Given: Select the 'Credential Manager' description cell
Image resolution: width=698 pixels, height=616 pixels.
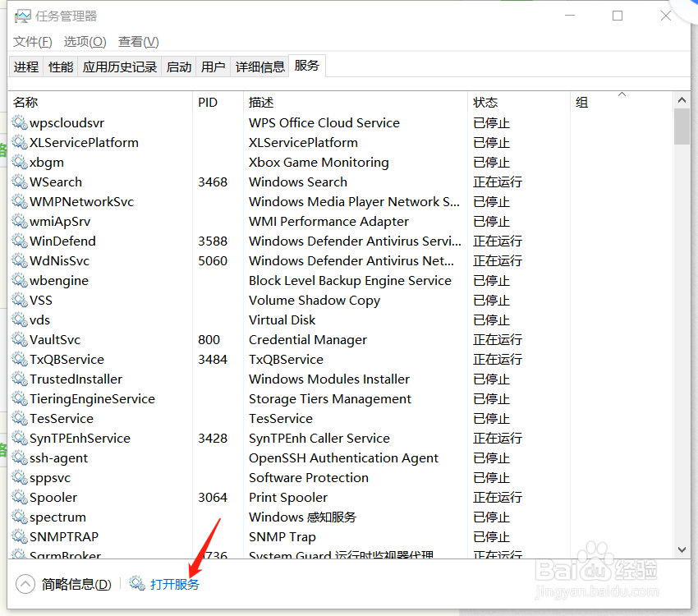Looking at the screenshot, I should tap(308, 339).
